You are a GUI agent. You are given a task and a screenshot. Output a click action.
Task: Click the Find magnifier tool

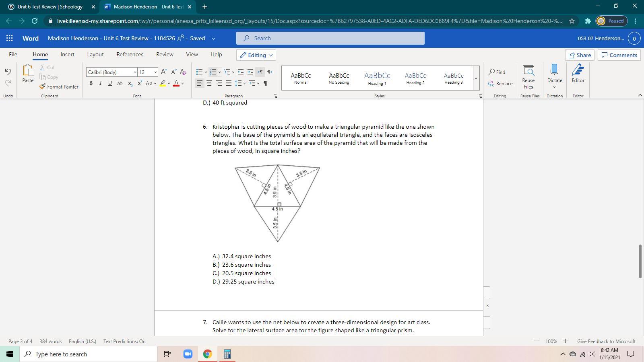pyautogui.click(x=497, y=72)
